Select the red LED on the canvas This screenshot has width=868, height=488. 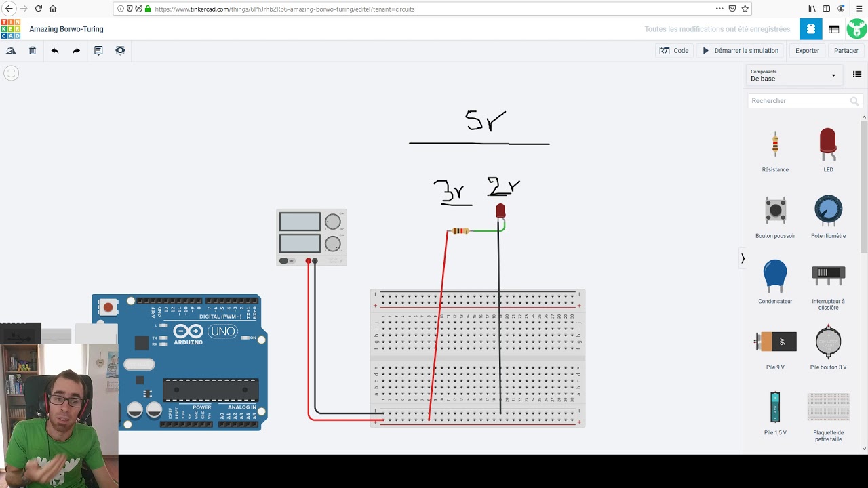(500, 212)
